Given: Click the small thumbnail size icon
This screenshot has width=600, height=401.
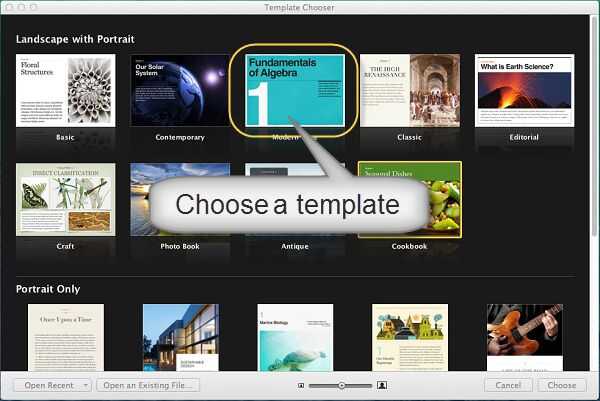Looking at the screenshot, I should click(x=301, y=385).
